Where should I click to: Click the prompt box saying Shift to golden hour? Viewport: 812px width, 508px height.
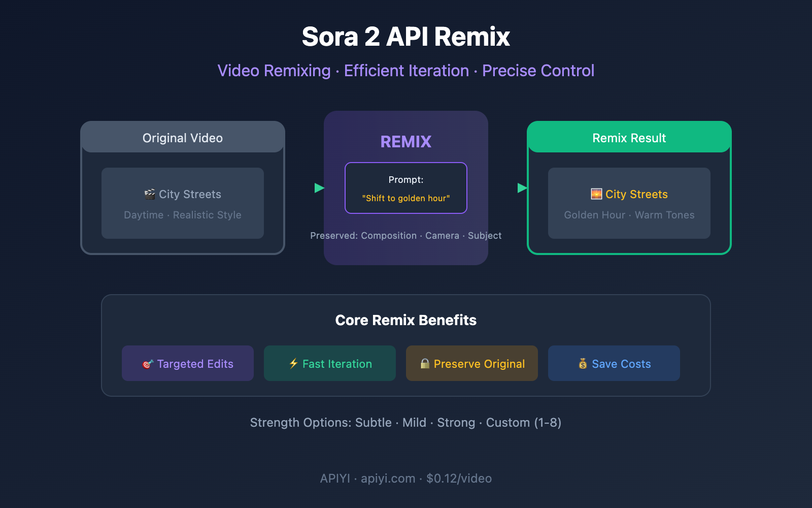pyautogui.click(x=405, y=188)
